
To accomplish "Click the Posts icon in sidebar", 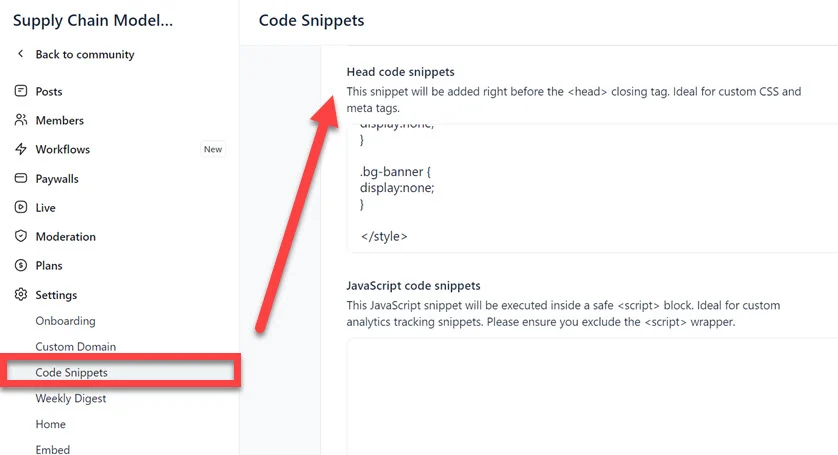I will pyautogui.click(x=21, y=91).
